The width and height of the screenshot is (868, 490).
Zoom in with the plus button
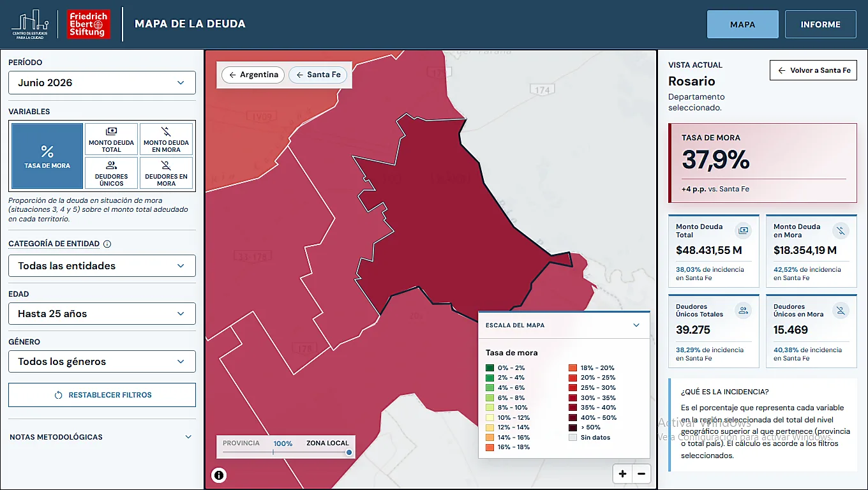click(622, 474)
